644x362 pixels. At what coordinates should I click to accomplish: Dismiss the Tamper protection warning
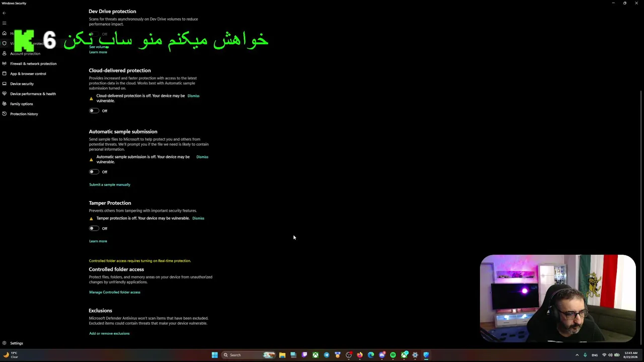(x=198, y=218)
